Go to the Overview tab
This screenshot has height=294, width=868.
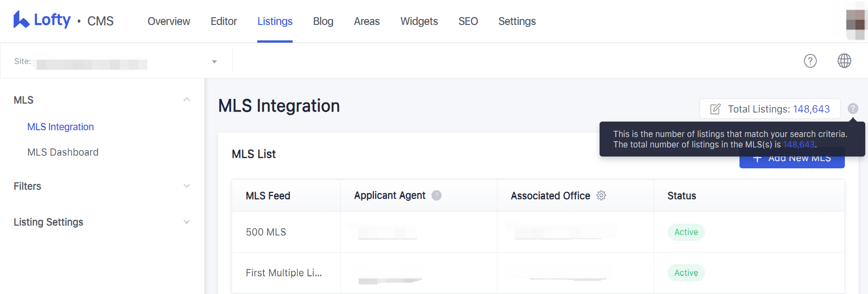coord(169,21)
